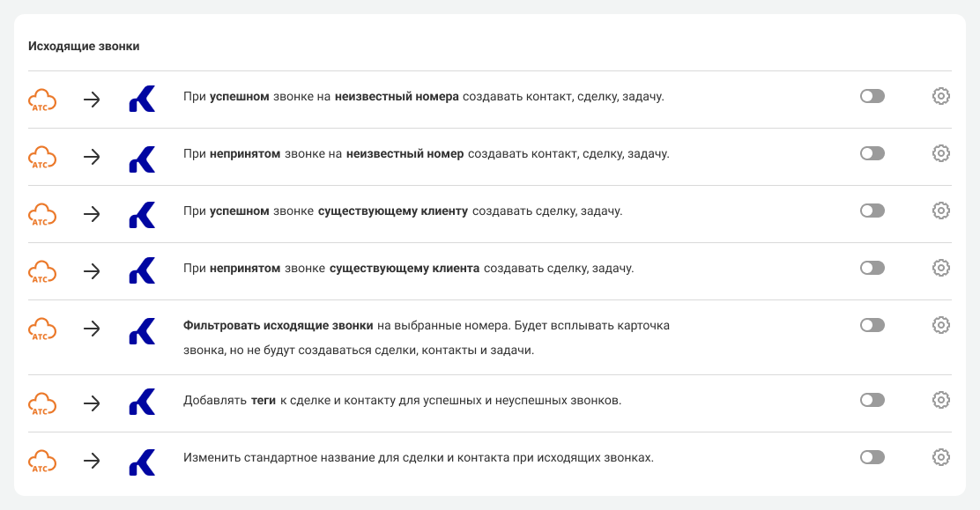Click the arrow icon in the last rule row

click(x=92, y=460)
